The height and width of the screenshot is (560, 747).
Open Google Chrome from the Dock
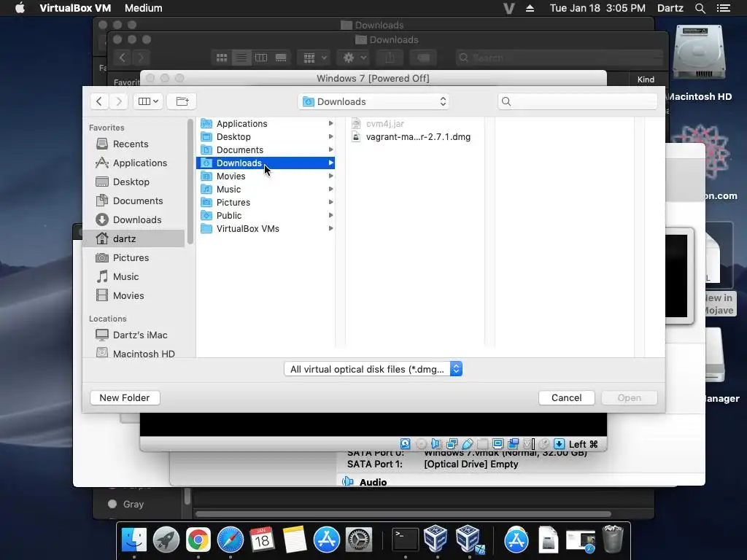point(198,540)
